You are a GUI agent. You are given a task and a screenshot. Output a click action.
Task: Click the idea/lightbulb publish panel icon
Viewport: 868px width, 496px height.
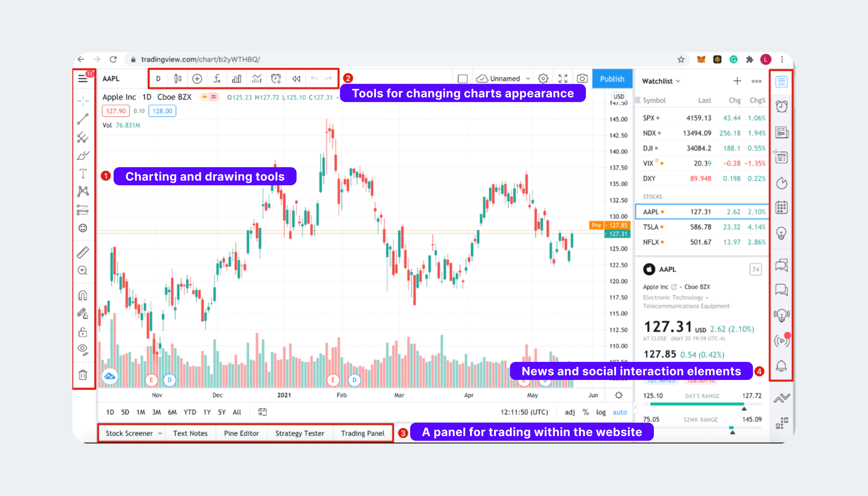pyautogui.click(x=781, y=233)
